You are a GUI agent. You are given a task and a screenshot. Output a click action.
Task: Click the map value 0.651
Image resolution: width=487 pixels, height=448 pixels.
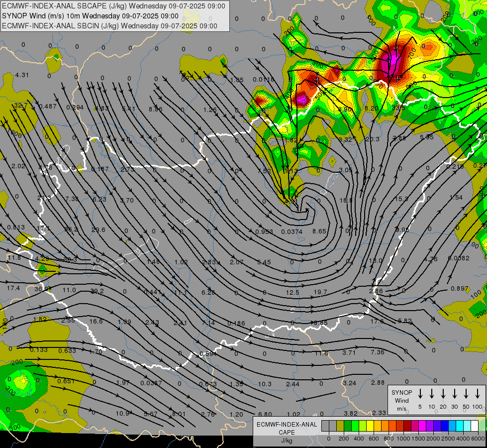coord(66,381)
